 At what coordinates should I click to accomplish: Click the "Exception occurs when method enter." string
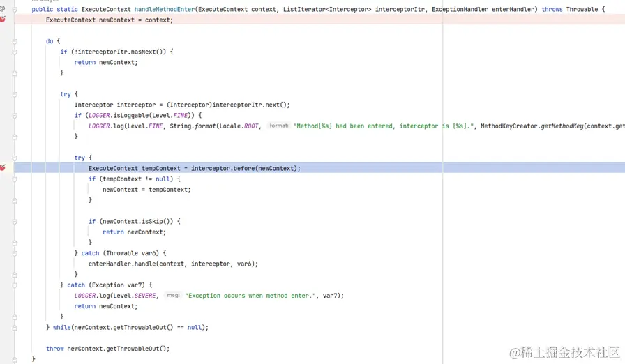coord(250,296)
